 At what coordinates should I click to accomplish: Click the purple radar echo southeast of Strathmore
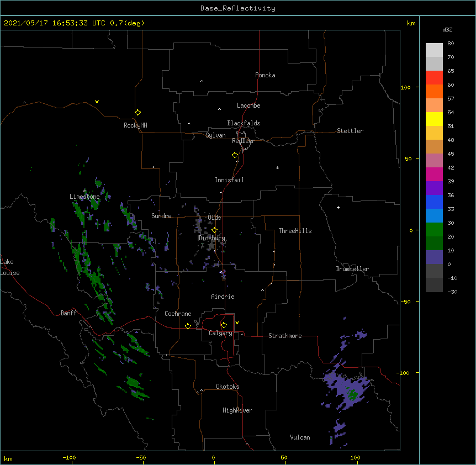click(347, 390)
